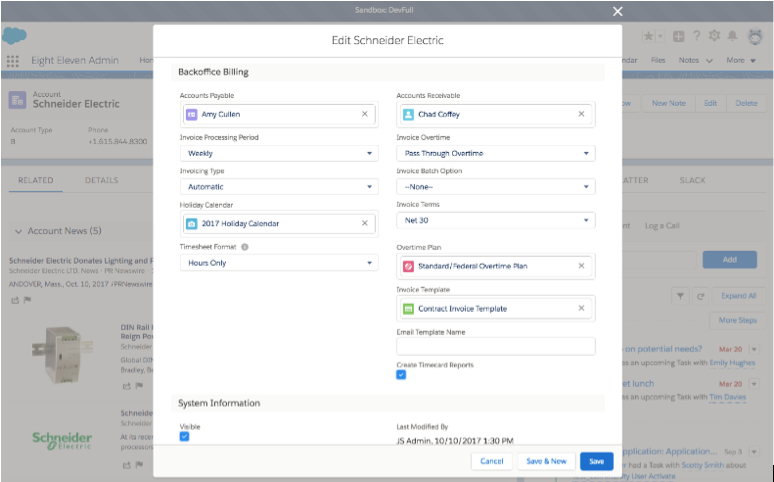Image resolution: width=774 pixels, height=482 pixels.
Task: Click share icon under Schneider Electric Donates news
Action: pos(15,300)
